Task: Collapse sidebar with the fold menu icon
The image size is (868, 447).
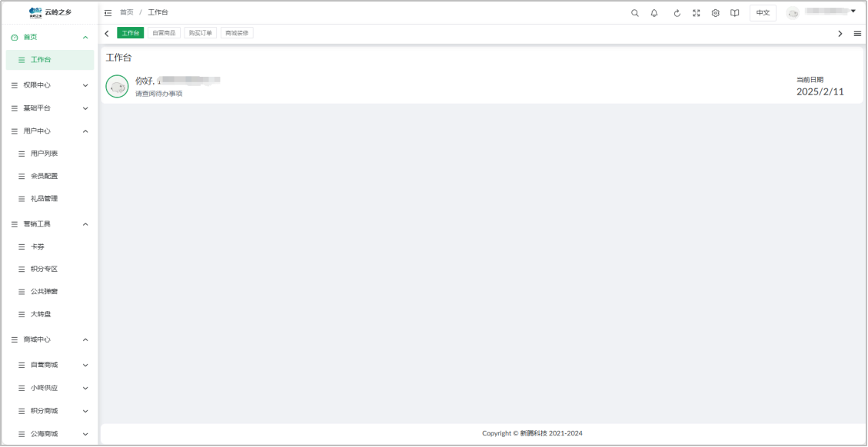Action: [108, 13]
